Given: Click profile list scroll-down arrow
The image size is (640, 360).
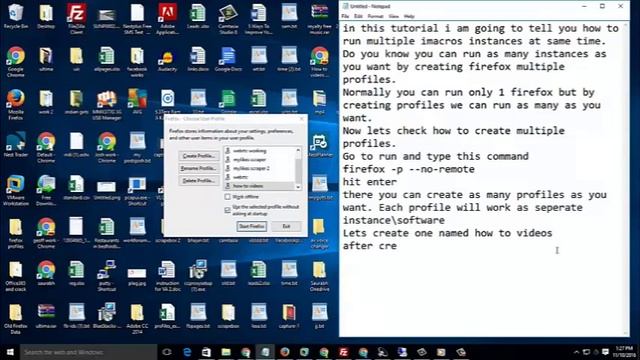Looking at the screenshot, I should pos(298,187).
